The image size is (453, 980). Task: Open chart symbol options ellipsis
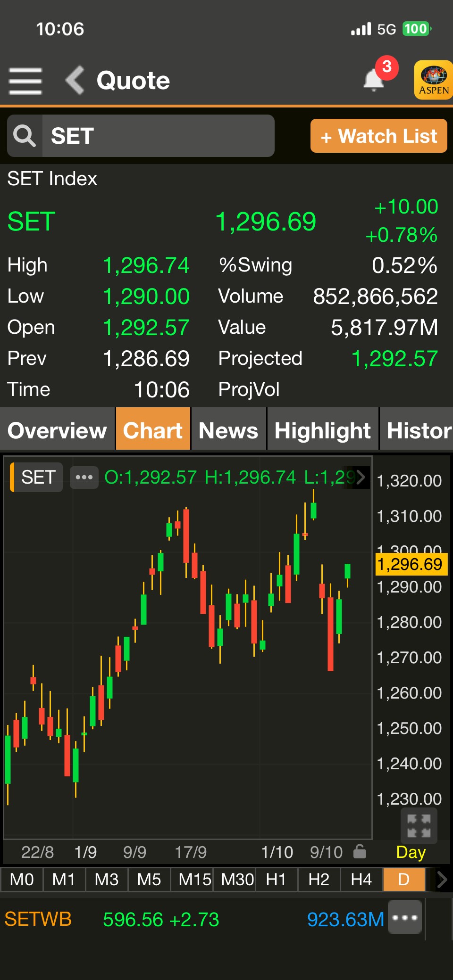click(84, 478)
